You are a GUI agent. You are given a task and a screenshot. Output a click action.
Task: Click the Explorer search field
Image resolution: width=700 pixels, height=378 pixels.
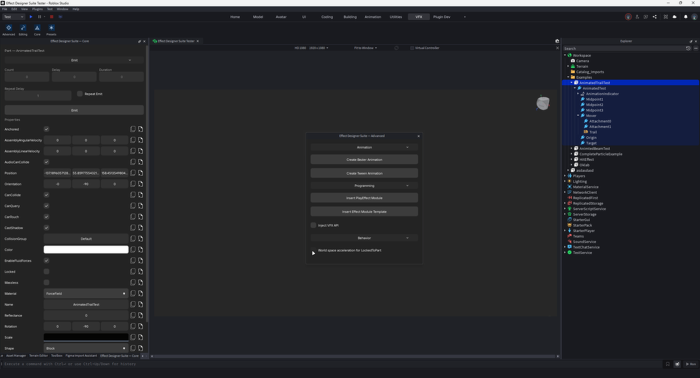tap(624, 48)
